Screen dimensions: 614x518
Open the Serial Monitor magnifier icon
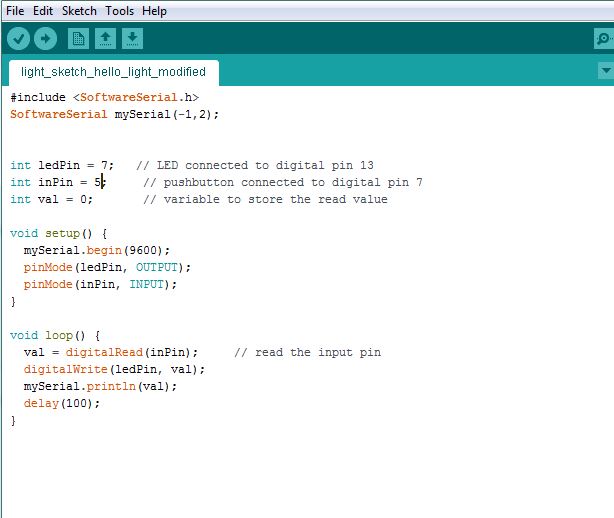tap(603, 38)
